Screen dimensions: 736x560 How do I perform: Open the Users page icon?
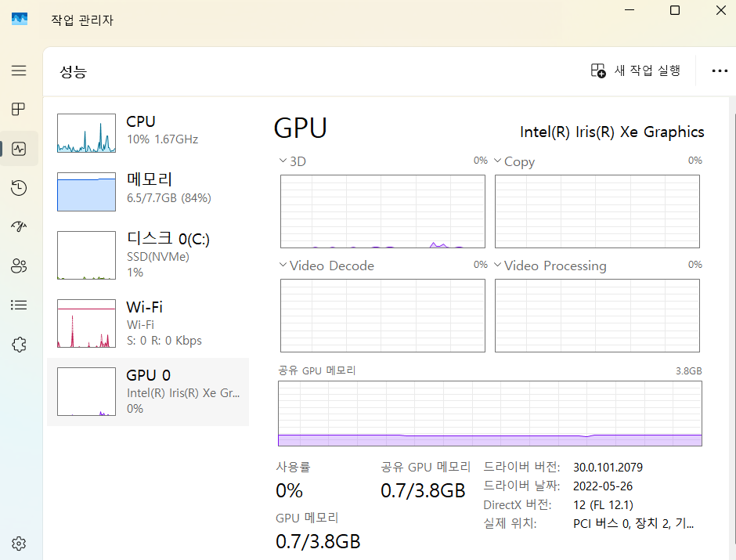tap(19, 266)
